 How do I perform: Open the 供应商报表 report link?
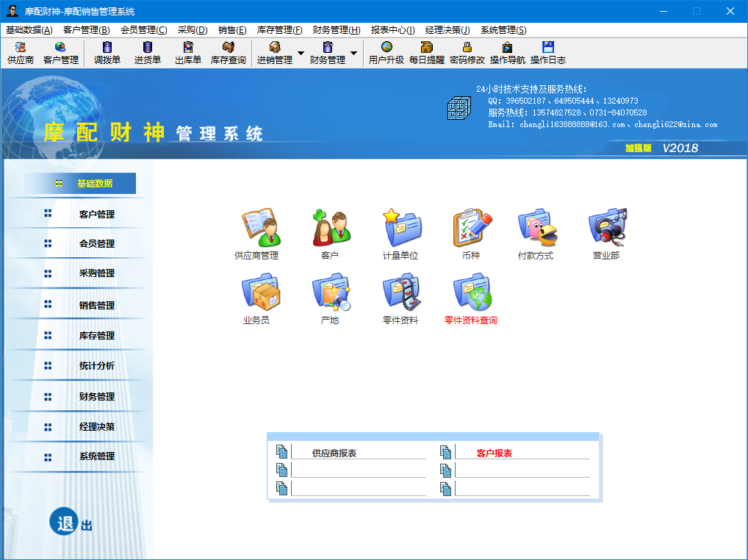334,453
